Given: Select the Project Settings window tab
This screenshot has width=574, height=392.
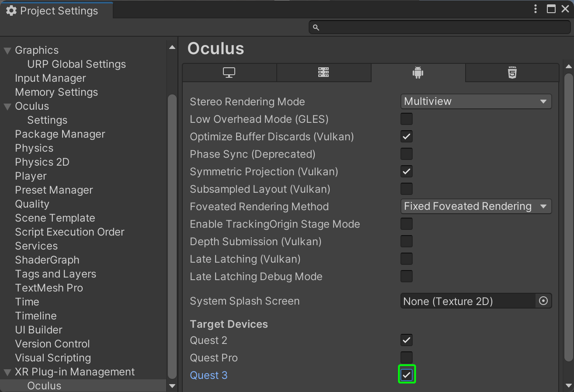Looking at the screenshot, I should tap(57, 10).
